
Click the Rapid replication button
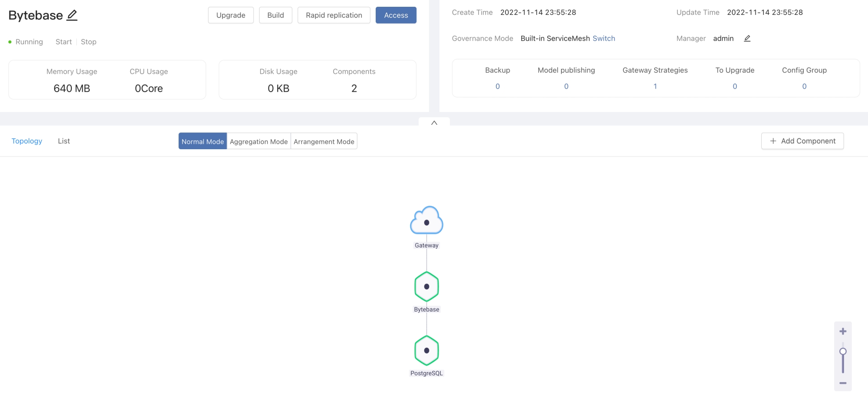click(x=334, y=15)
